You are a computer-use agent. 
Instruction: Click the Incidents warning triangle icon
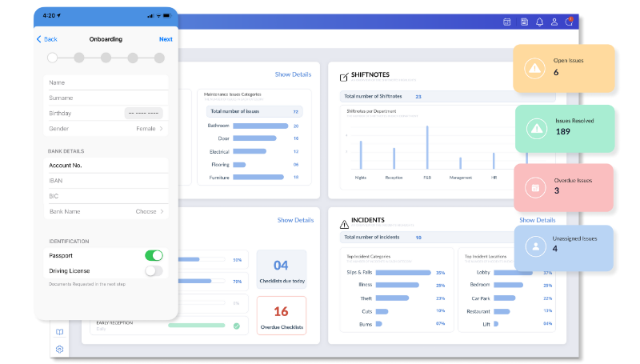pos(344,224)
